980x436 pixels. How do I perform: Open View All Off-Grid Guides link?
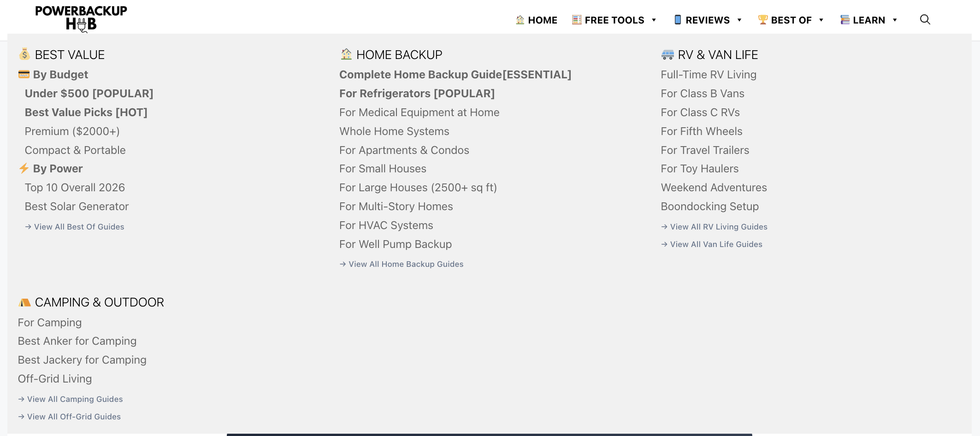coord(74,417)
